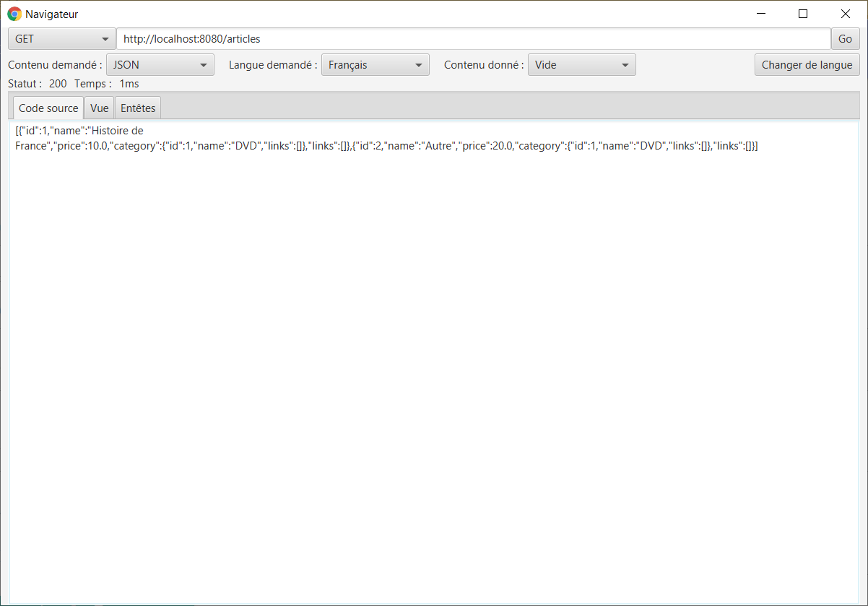868x606 pixels.
Task: Click the status value 200
Action: coord(58,84)
